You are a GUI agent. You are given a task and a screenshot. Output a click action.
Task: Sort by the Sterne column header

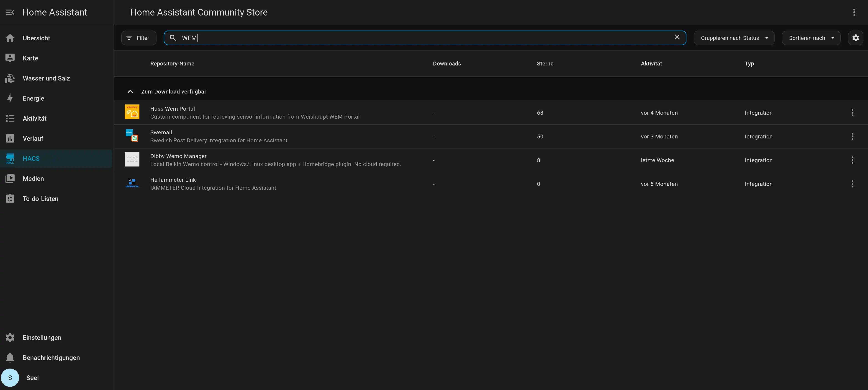(545, 64)
